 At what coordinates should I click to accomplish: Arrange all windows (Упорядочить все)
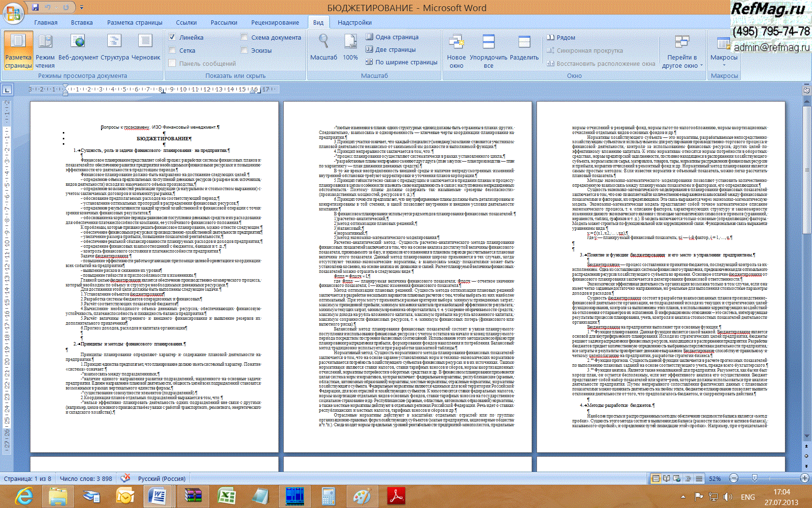[489, 52]
